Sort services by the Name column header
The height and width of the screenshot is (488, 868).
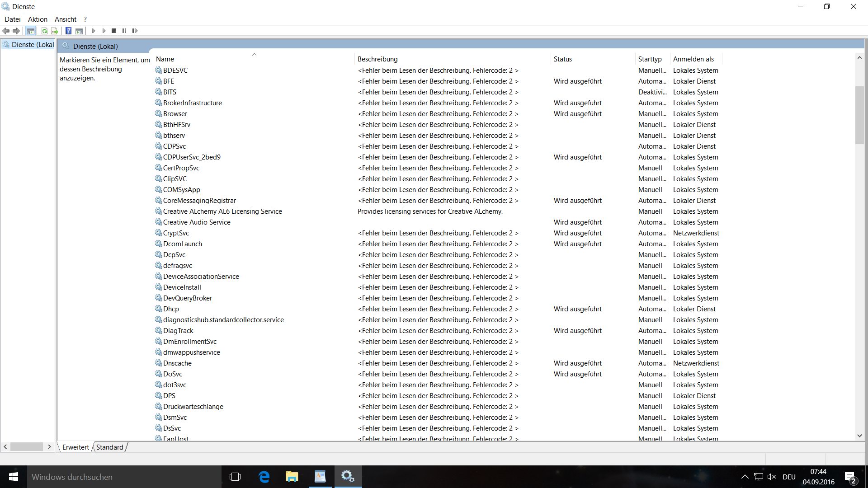pyautogui.click(x=165, y=59)
